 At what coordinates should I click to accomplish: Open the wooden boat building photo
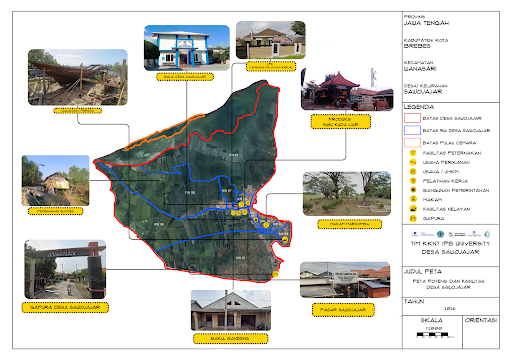[78, 77]
